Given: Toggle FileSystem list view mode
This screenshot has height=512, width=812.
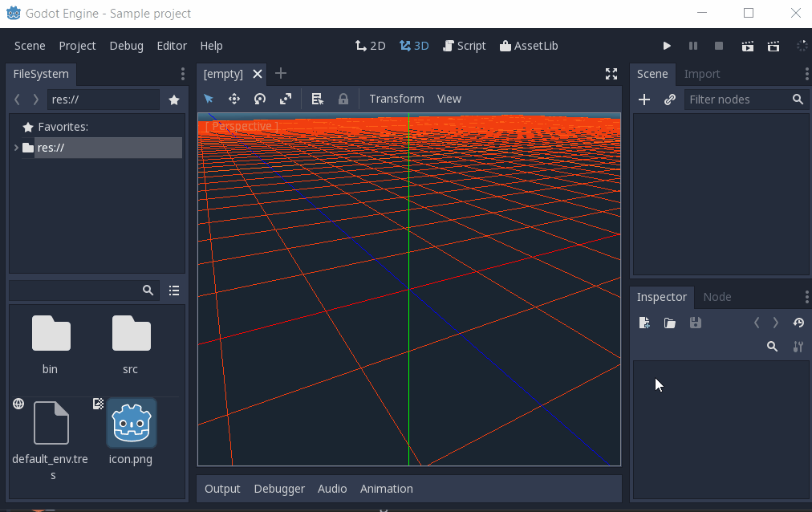Looking at the screenshot, I should point(174,291).
